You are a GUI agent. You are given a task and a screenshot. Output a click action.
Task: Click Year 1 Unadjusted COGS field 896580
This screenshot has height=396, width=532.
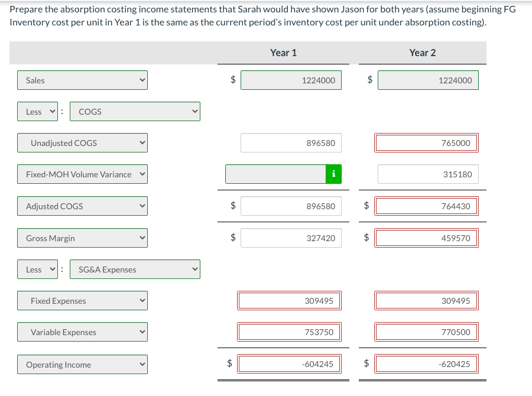click(x=291, y=143)
